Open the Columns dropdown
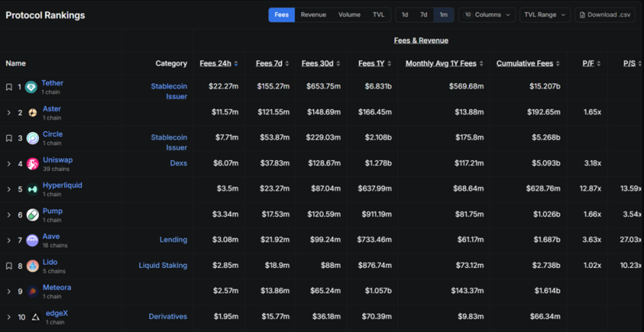This screenshot has width=644, height=332. click(x=487, y=15)
